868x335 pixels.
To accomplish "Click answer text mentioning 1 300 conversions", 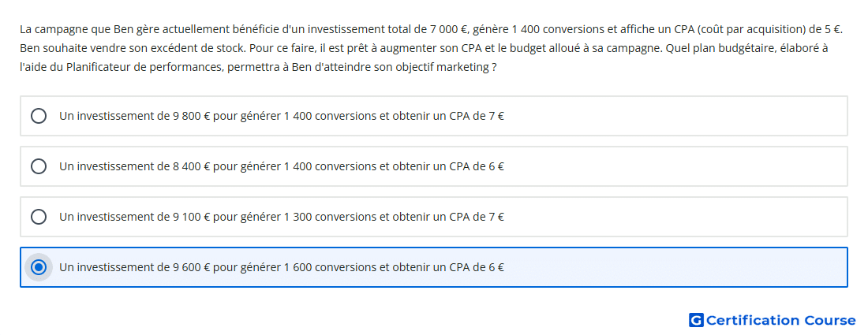I will coord(282,217).
